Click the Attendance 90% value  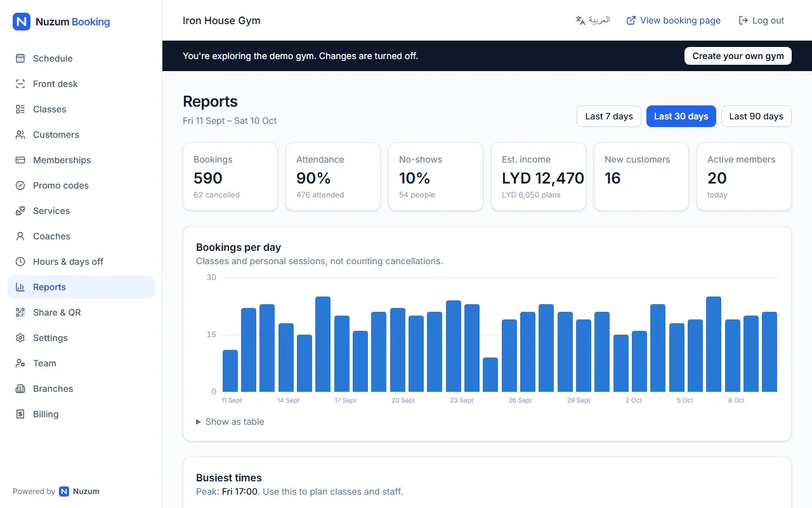pos(313,178)
